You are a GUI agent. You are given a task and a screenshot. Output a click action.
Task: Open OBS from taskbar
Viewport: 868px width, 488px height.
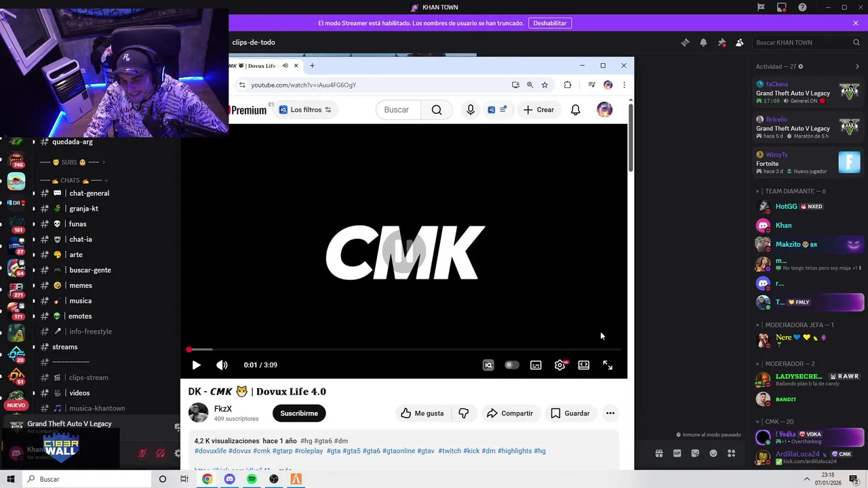(274, 479)
